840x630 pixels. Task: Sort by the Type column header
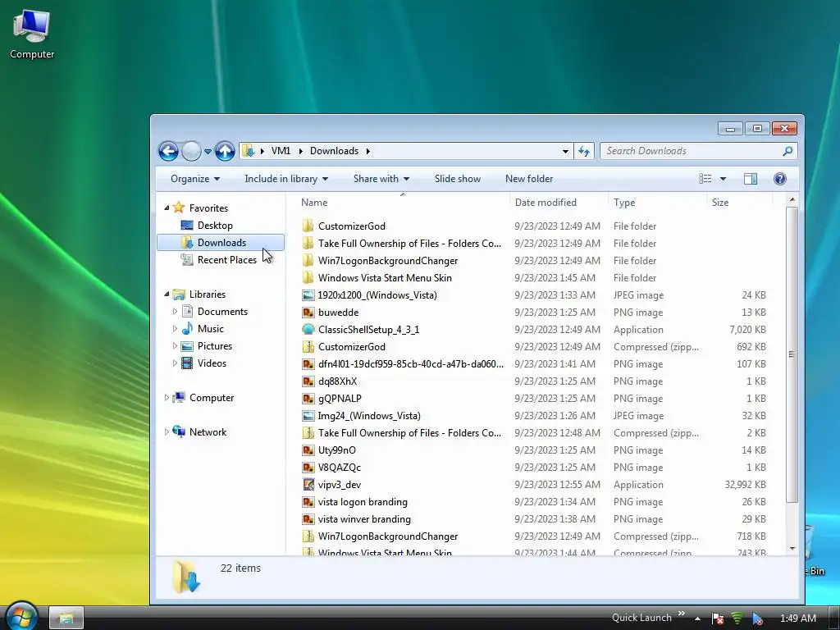pos(624,203)
